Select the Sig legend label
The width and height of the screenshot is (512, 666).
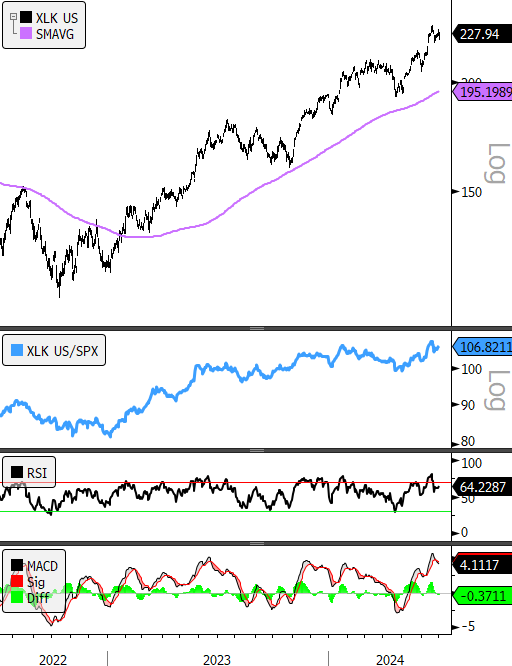[x=35, y=582]
